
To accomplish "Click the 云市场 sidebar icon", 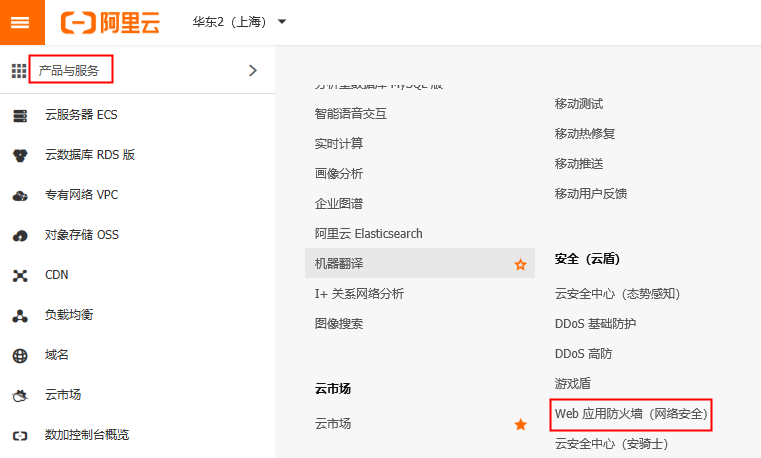I will (20, 396).
